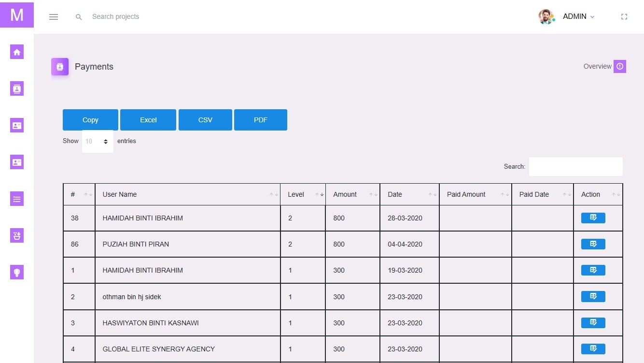
Task: Sort the table by Amount column
Action: (353, 194)
